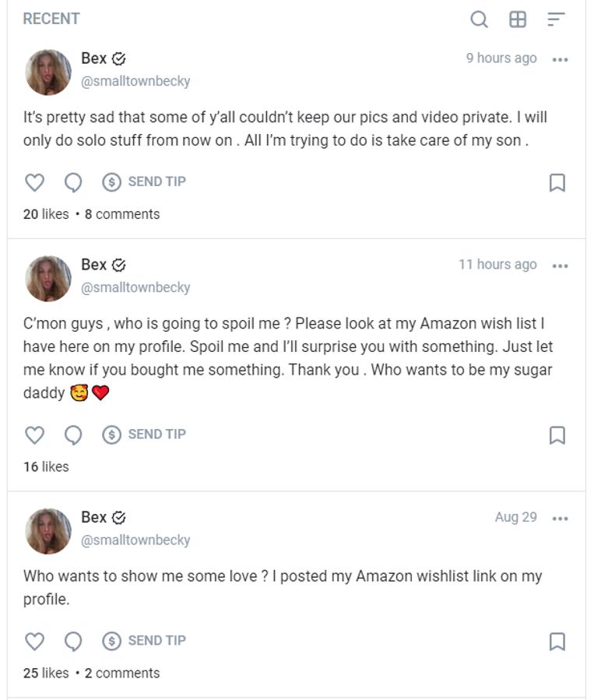Open the sort and filter icon
Image resolution: width=594 pixels, height=700 pixels.
point(556,19)
